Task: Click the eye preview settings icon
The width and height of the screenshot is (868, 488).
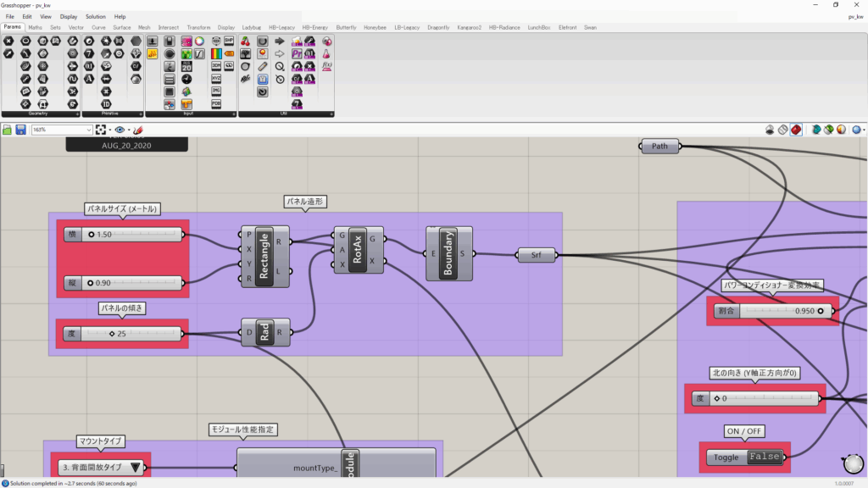Action: (120, 130)
